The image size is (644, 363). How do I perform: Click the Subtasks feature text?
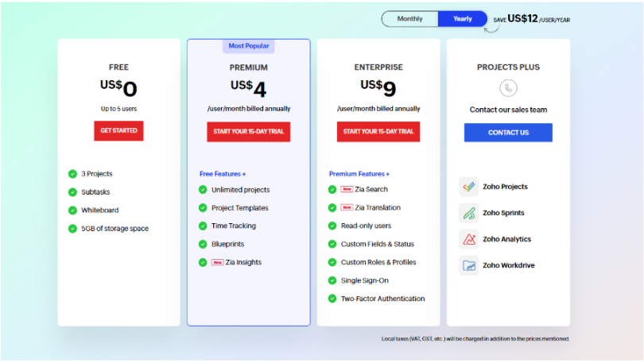click(x=95, y=192)
